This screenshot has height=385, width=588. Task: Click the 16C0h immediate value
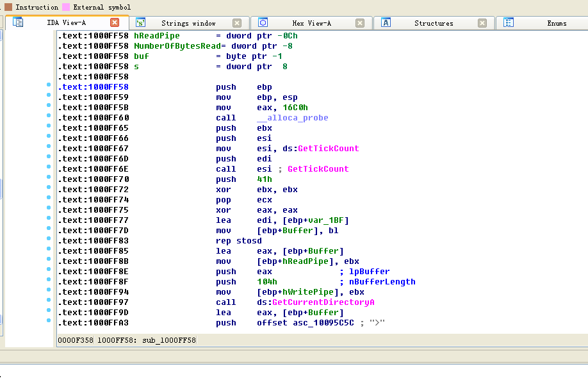(x=295, y=108)
